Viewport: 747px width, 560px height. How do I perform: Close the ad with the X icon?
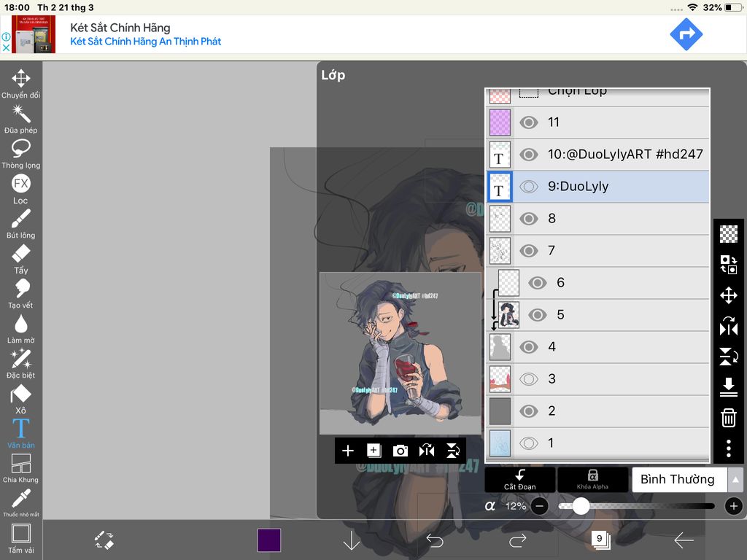coord(6,47)
